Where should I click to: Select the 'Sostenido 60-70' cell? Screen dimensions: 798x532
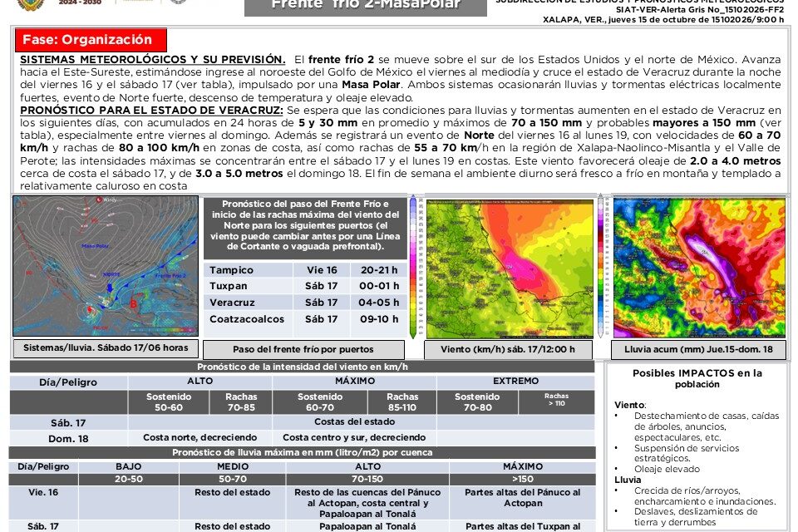pos(320,402)
